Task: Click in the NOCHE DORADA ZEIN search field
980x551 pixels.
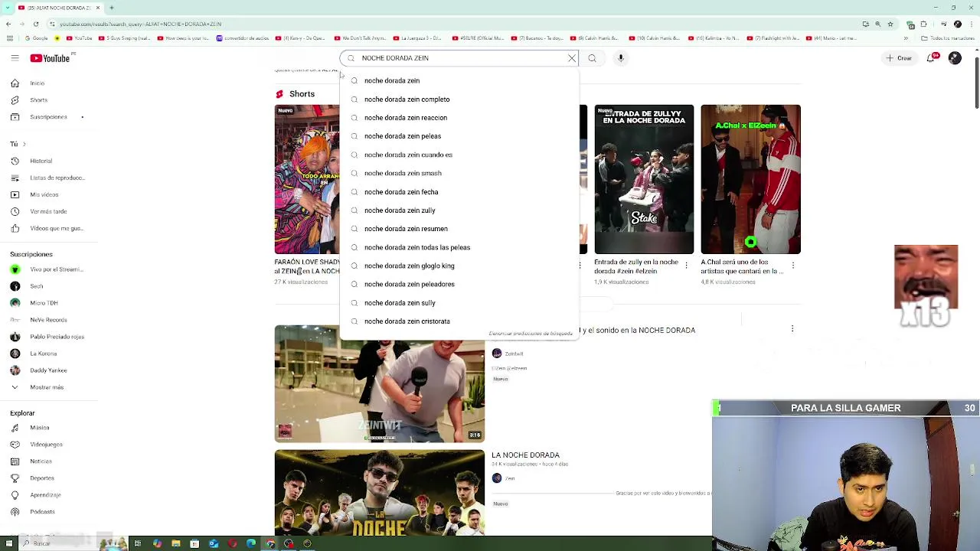Action: [459, 58]
